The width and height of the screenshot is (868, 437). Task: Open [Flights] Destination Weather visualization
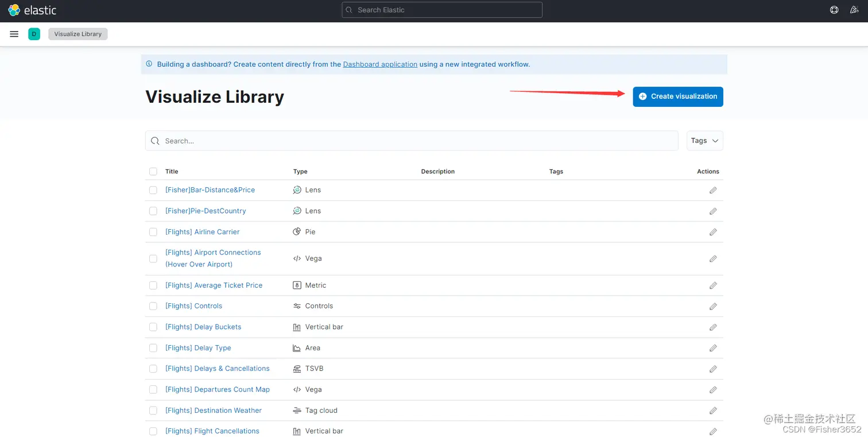tap(214, 411)
